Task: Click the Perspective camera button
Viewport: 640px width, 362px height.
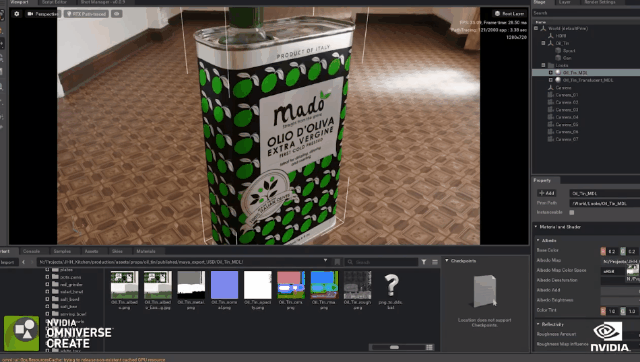Action: [x=43, y=14]
